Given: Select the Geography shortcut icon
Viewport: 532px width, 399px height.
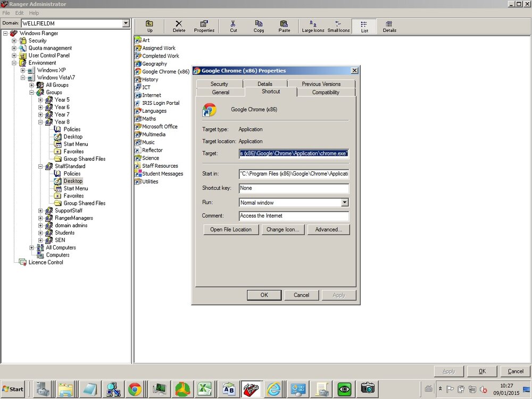Looking at the screenshot, I should click(138, 64).
